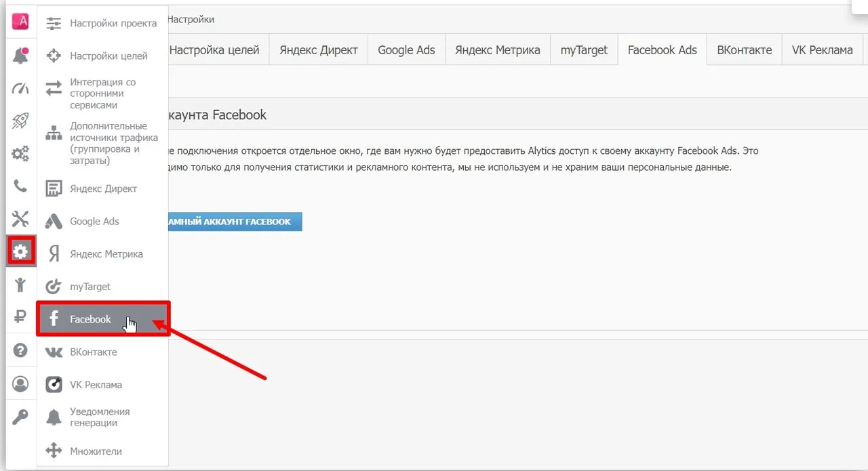
Task: Click the crosshair icon beside Настройки целей
Action: pos(54,56)
